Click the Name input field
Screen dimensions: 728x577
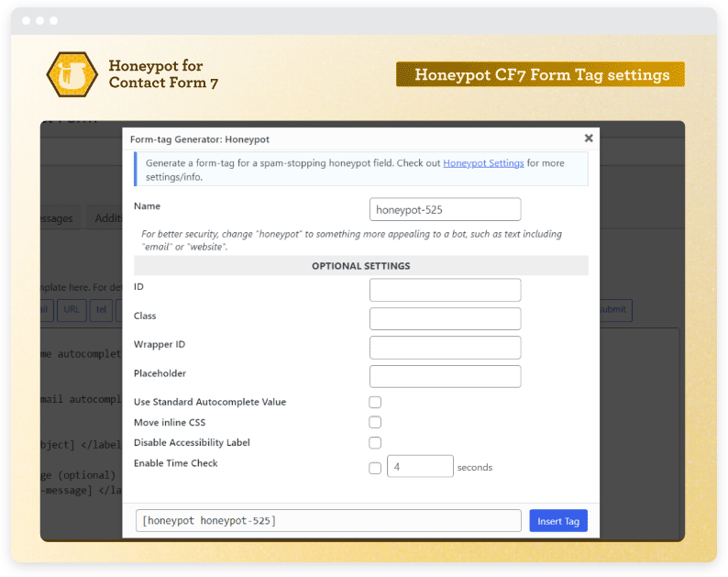coord(445,209)
